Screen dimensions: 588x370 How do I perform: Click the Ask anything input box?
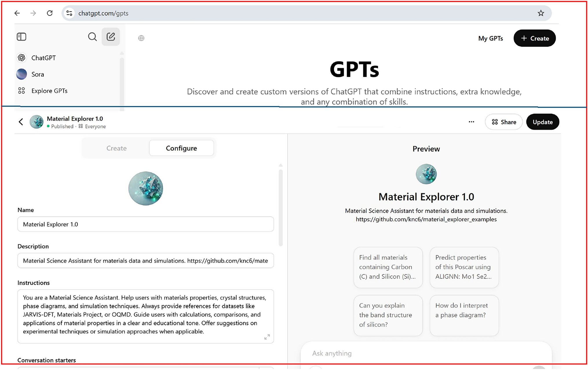(x=406, y=353)
